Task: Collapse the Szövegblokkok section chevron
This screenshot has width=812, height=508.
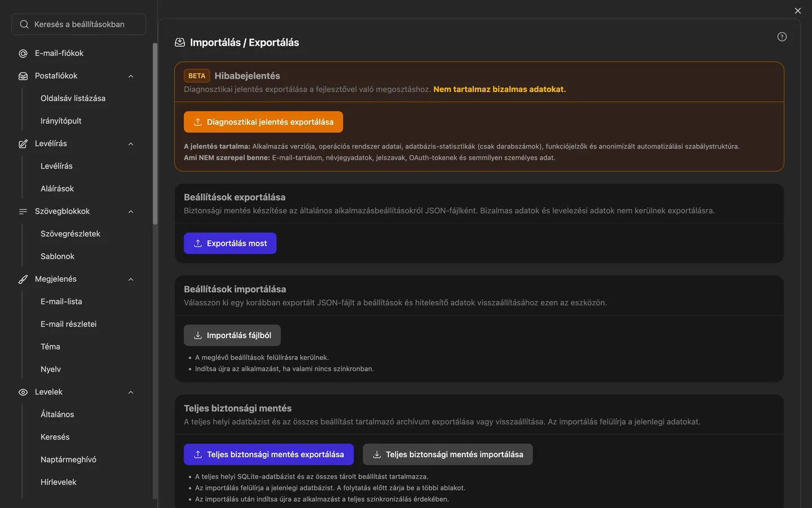Action: (x=131, y=212)
